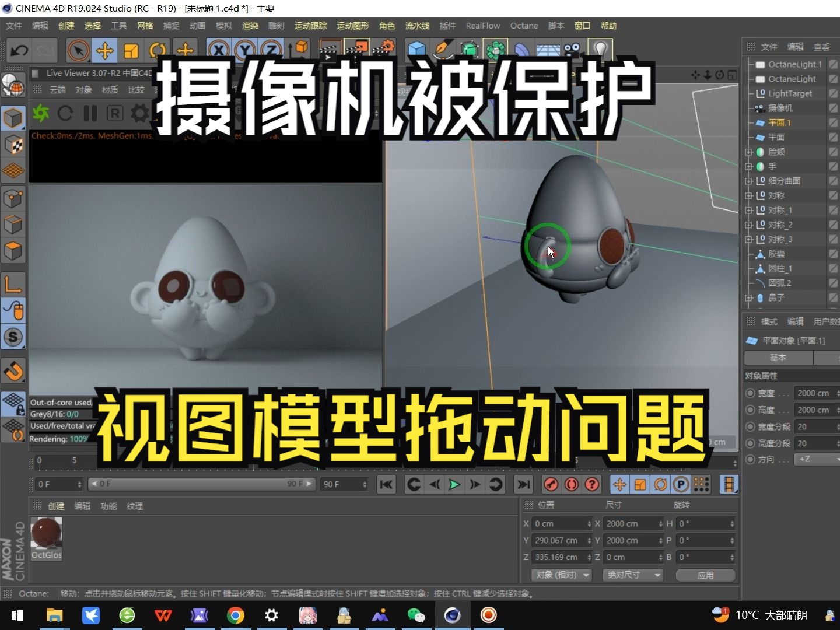Screen dimensions: 840x630
Task: Switch to the 纹理 tab in materials panel
Action: tap(135, 506)
